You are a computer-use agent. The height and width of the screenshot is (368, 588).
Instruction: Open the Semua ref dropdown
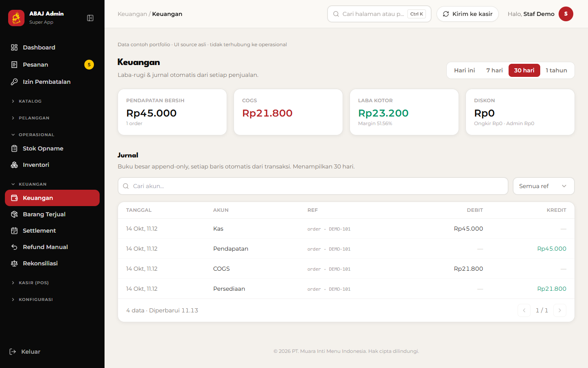(543, 186)
